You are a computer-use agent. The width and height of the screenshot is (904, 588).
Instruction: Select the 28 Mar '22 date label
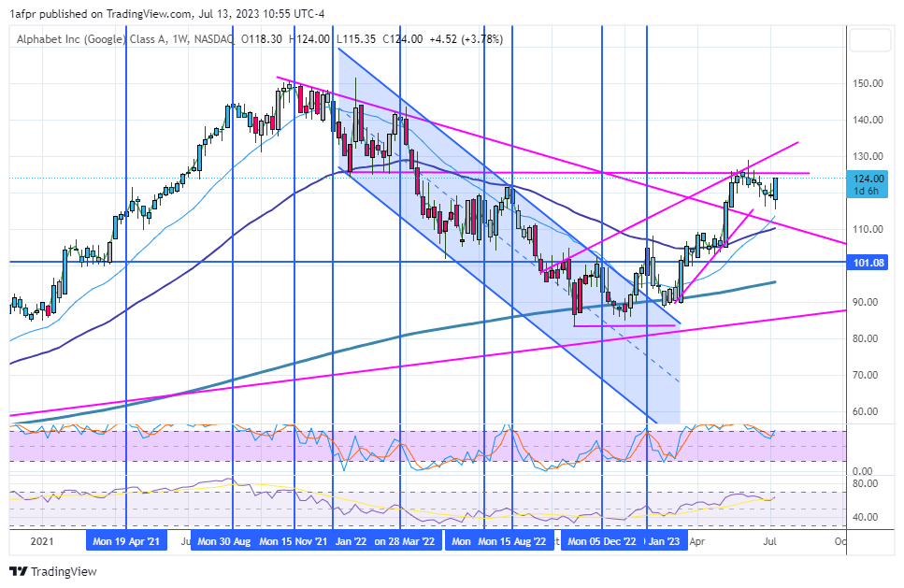406,541
